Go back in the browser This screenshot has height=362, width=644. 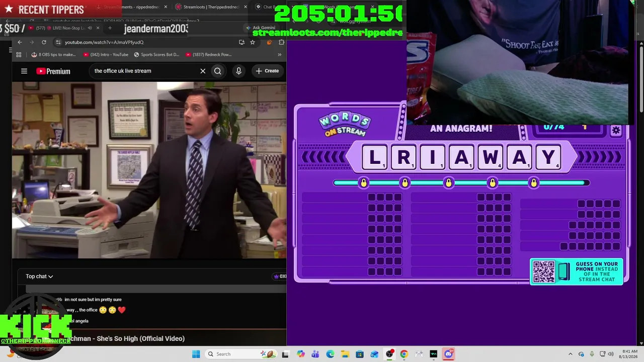[20, 42]
